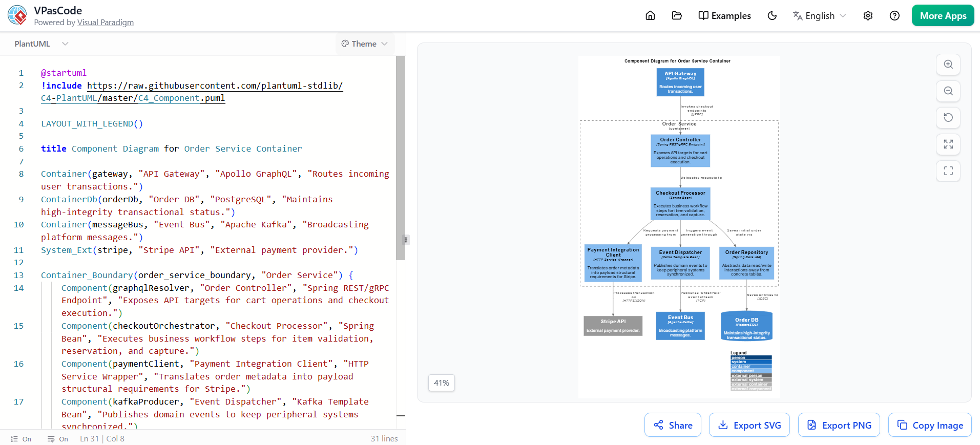The height and width of the screenshot is (445, 980).
Task: Open the help question mark icon
Action: (x=894, y=15)
